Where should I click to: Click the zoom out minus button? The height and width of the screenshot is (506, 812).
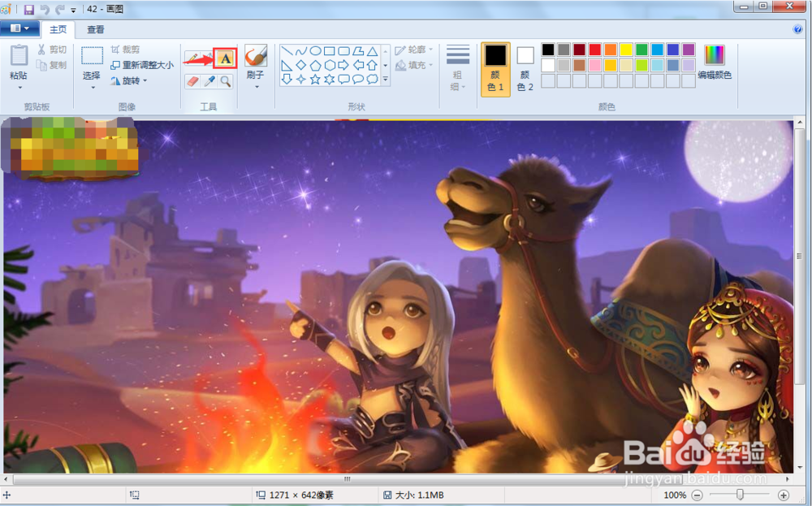[x=698, y=495]
